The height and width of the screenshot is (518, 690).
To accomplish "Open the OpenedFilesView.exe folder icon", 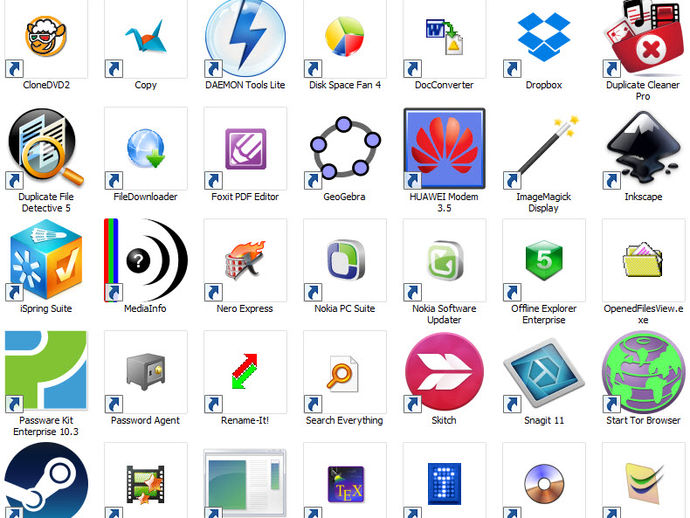I will [x=643, y=260].
